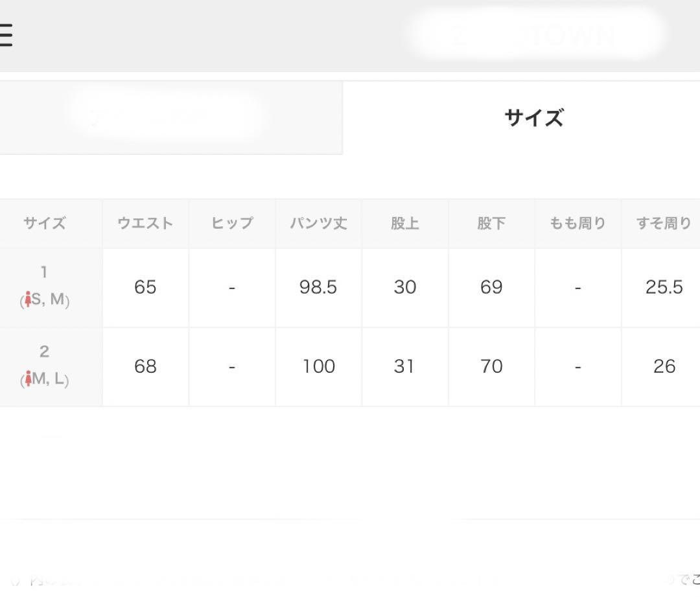This screenshot has height=597, width=700.
Task: Click the ヒップ column header
Action: pos(232,223)
